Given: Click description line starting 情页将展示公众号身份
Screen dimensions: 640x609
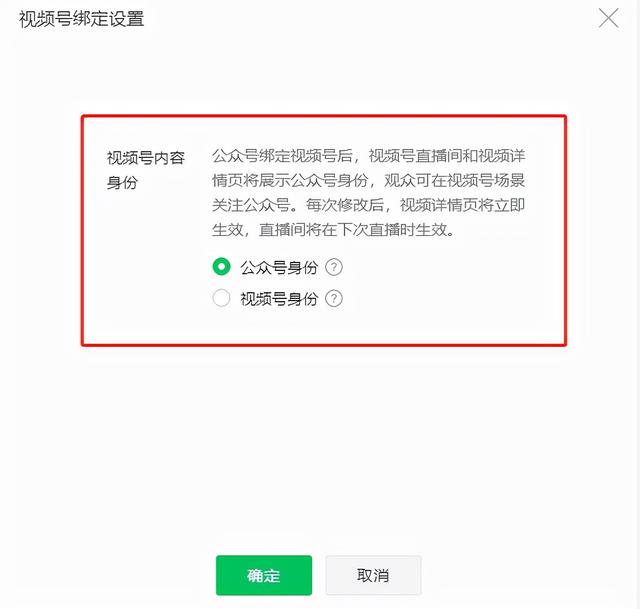Looking at the screenshot, I should pos(369,180).
